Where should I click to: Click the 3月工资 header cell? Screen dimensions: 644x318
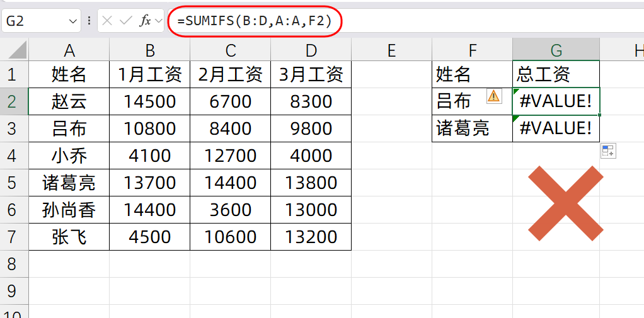tap(311, 74)
